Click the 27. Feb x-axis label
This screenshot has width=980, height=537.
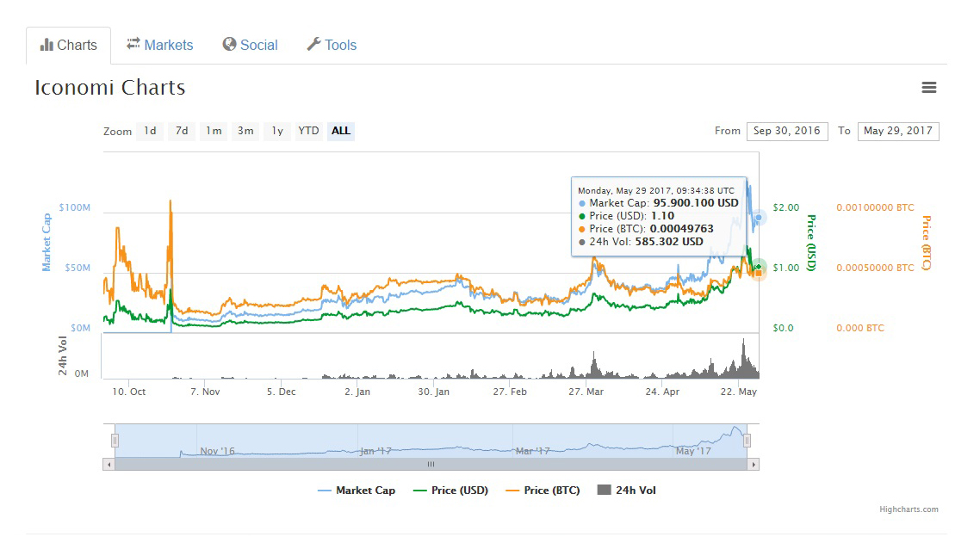[510, 392]
